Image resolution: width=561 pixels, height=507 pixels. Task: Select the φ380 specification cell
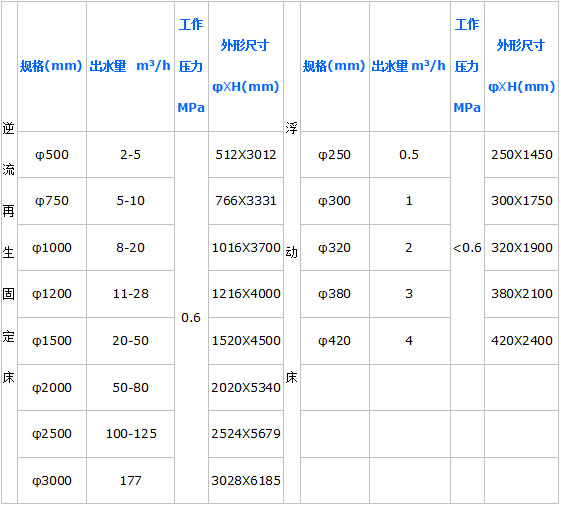[x=335, y=294]
